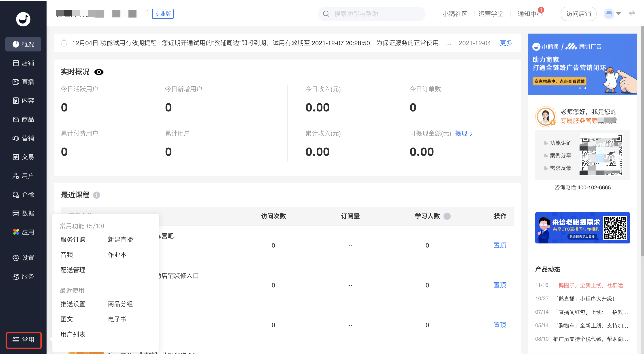The image size is (644, 354).
Task: Open the 直播 sidebar section
Action: tap(23, 82)
